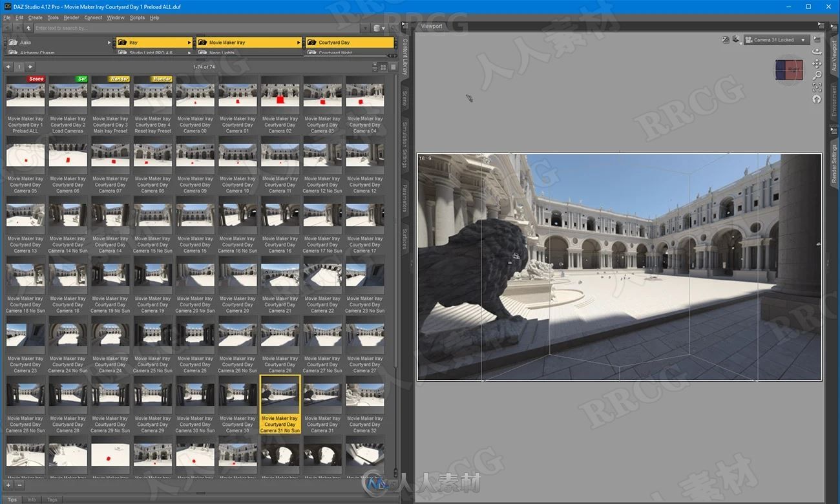Go to next content page arrow

[30, 67]
